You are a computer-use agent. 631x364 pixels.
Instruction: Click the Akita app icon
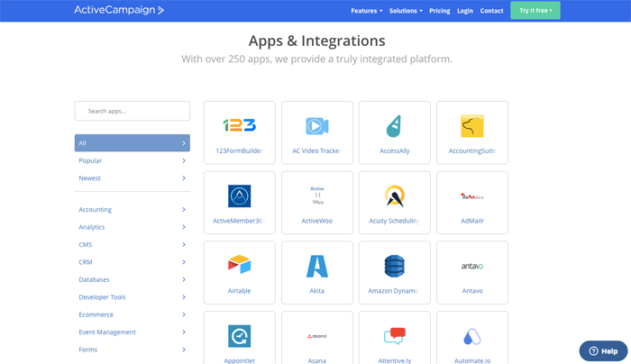[x=316, y=266]
